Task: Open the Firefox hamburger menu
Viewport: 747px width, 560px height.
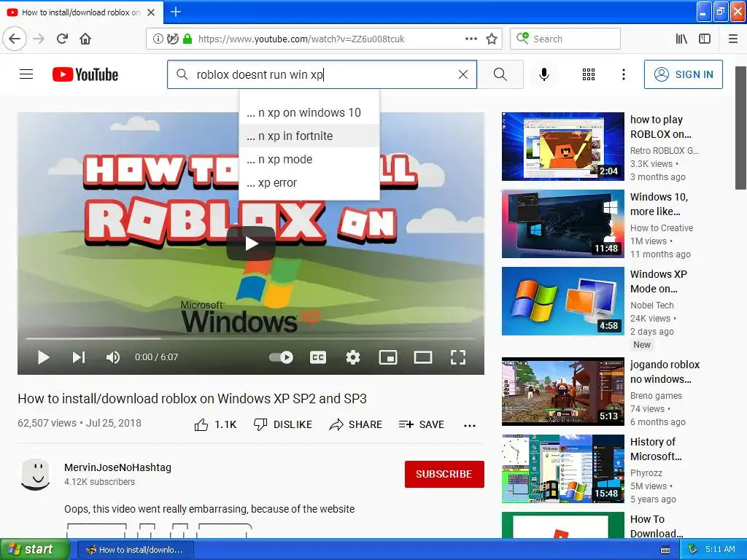Action: point(733,39)
